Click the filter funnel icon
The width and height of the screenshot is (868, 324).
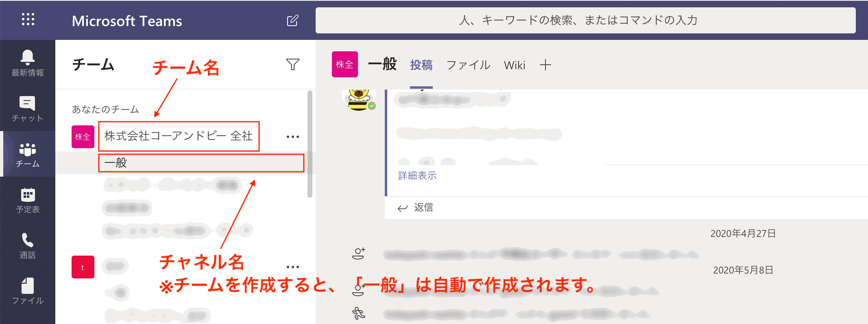[292, 64]
